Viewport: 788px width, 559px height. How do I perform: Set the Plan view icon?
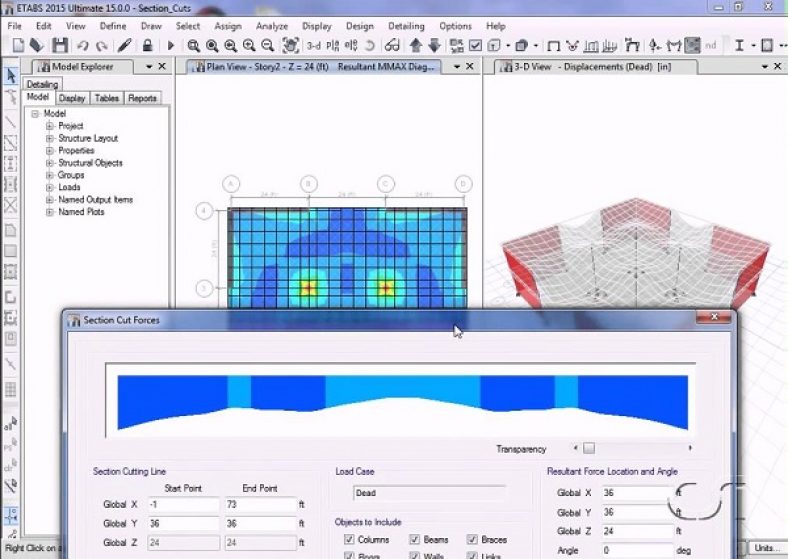pos(333,46)
